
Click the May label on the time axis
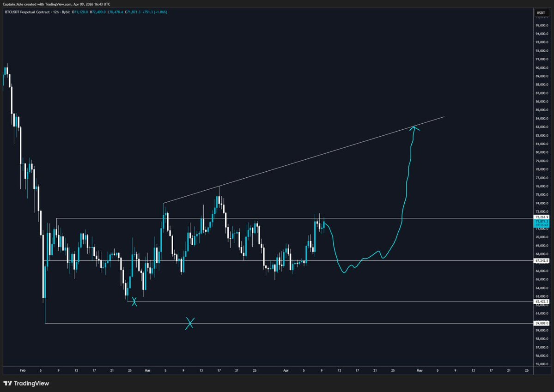pyautogui.click(x=420, y=370)
